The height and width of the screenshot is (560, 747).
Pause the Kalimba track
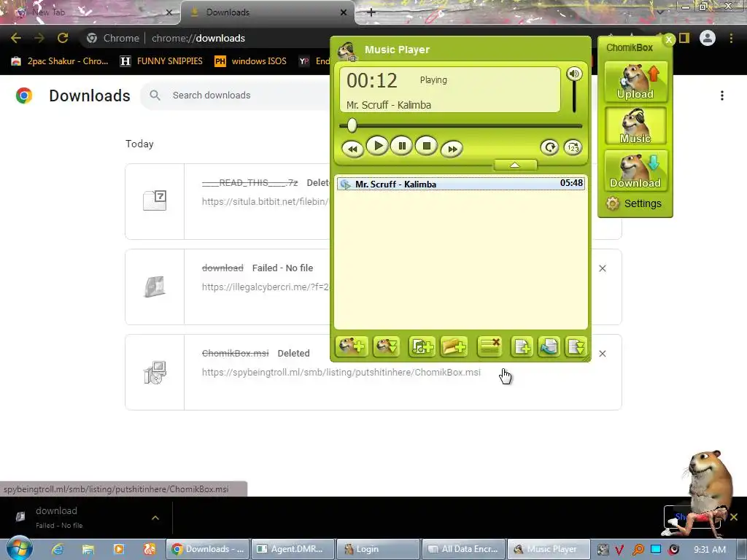tap(402, 146)
